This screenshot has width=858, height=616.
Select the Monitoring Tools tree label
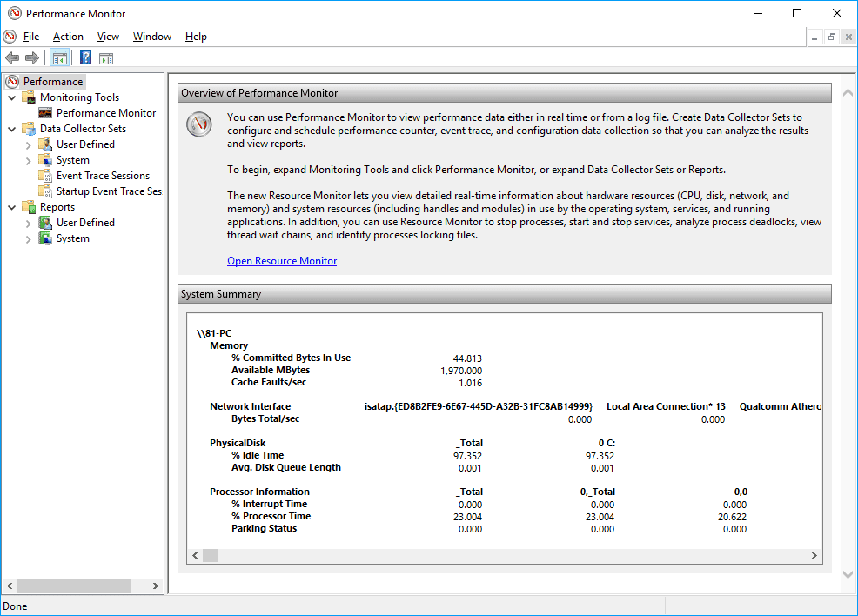[x=79, y=97]
